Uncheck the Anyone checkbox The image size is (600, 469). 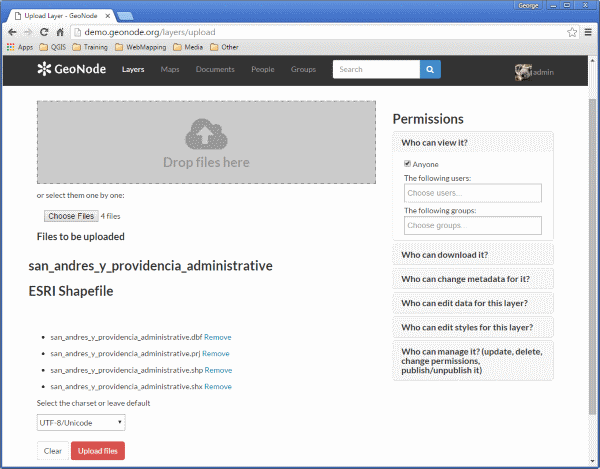click(x=407, y=164)
